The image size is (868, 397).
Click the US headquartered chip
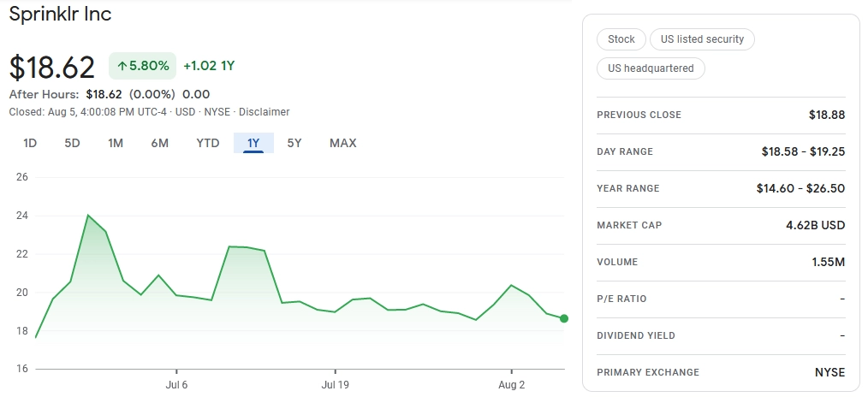point(651,68)
